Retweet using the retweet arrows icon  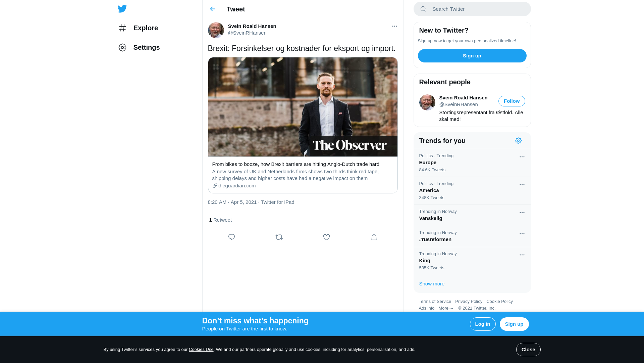tap(279, 237)
